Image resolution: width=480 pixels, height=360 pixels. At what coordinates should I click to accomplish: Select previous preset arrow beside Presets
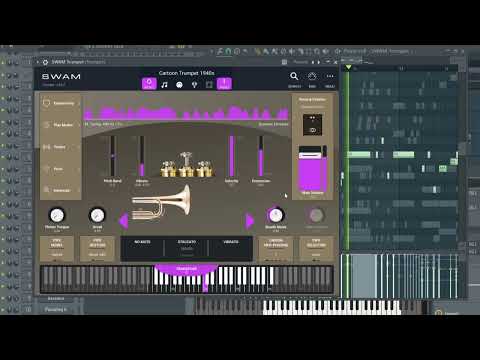313,62
